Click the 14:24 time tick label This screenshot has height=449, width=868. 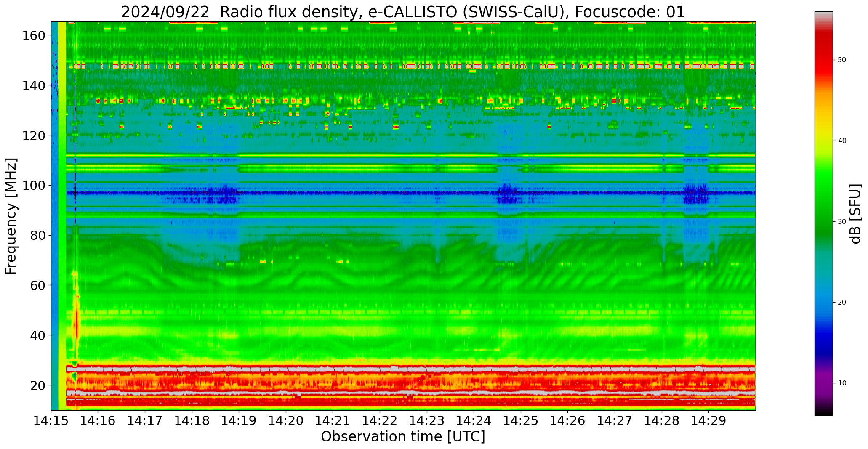pos(474,420)
